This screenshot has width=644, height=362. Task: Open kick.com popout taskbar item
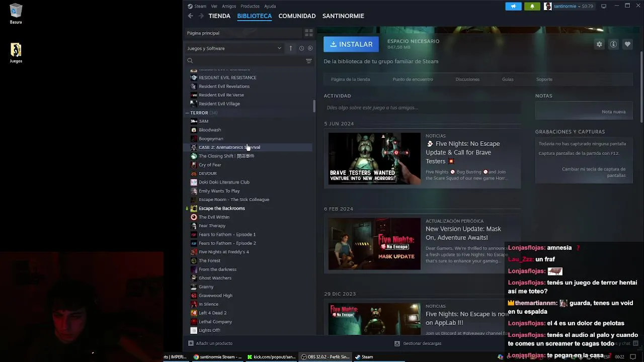tap(272, 357)
